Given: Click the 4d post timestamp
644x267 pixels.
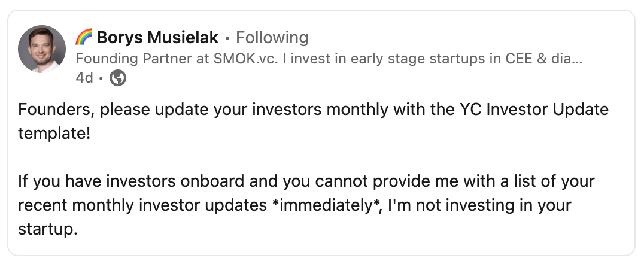Looking at the screenshot, I should (x=84, y=78).
